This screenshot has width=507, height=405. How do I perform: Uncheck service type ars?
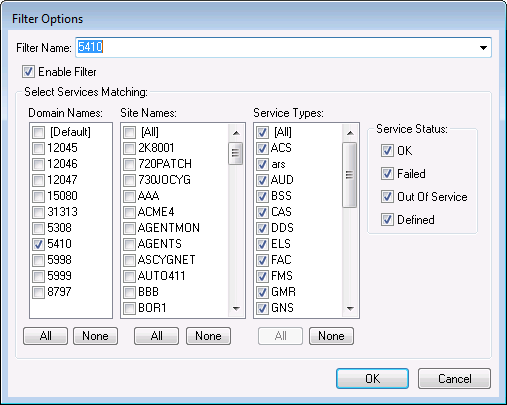coord(262,164)
